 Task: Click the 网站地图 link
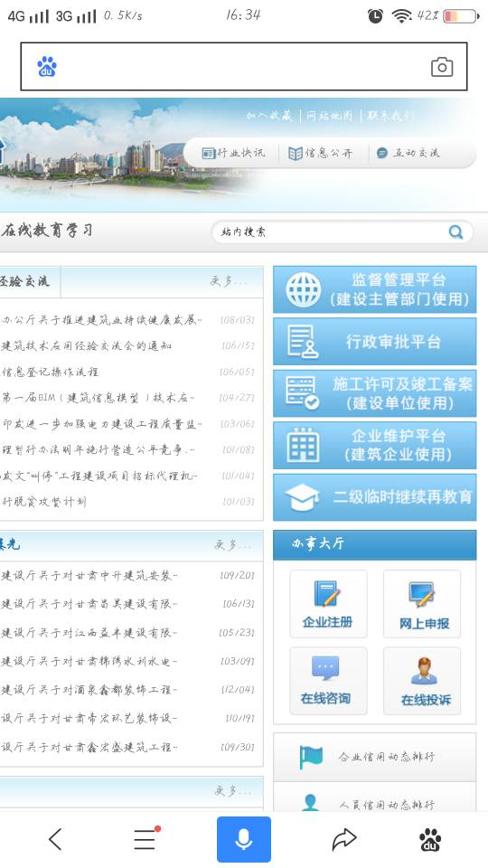pos(330,116)
